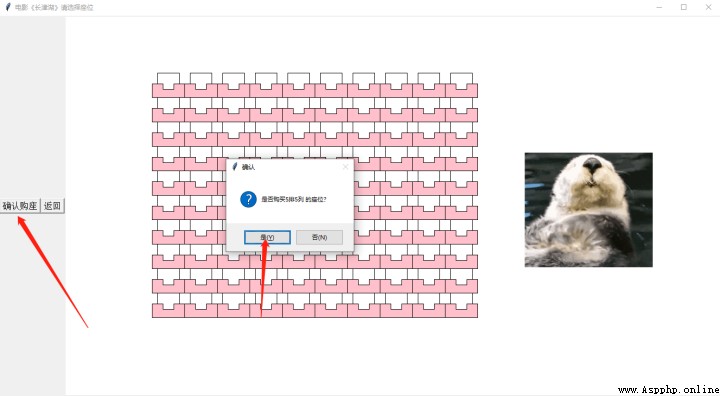Select the seat in row 8, column 7
Image resolution: width=720 pixels, height=396 pixels.
pos(364,257)
